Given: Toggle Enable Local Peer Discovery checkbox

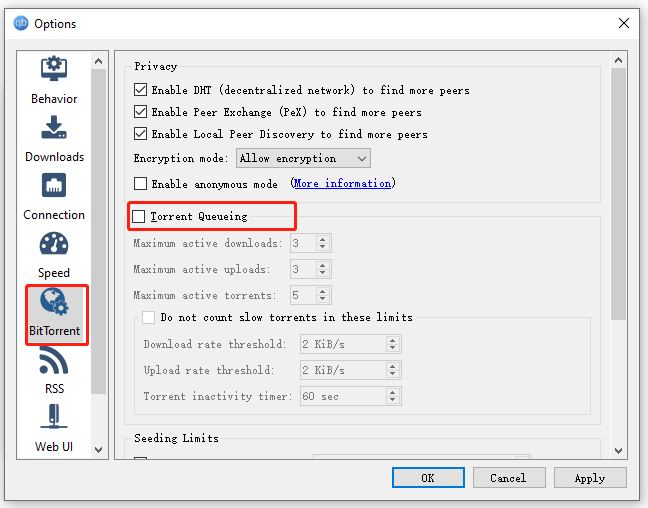Looking at the screenshot, I should [x=141, y=134].
